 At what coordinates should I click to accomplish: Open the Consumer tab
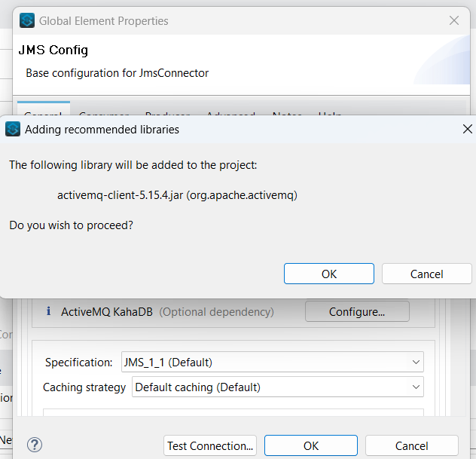tap(103, 113)
